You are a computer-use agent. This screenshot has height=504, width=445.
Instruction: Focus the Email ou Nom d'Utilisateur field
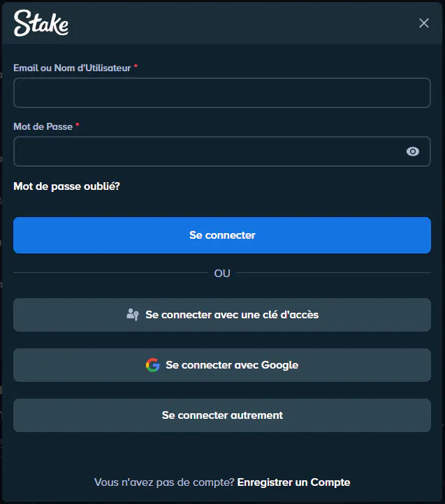click(221, 93)
